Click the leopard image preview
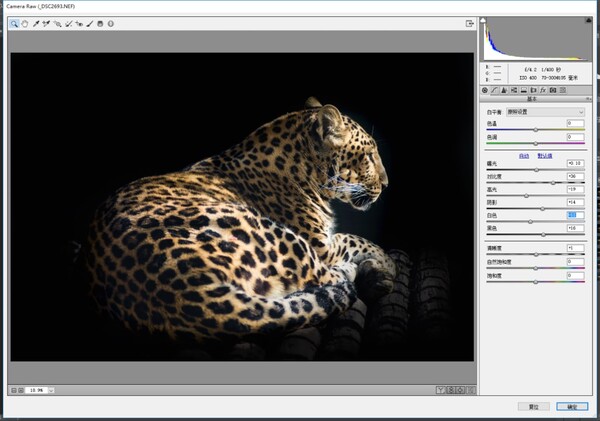The image size is (600, 421). (242, 207)
